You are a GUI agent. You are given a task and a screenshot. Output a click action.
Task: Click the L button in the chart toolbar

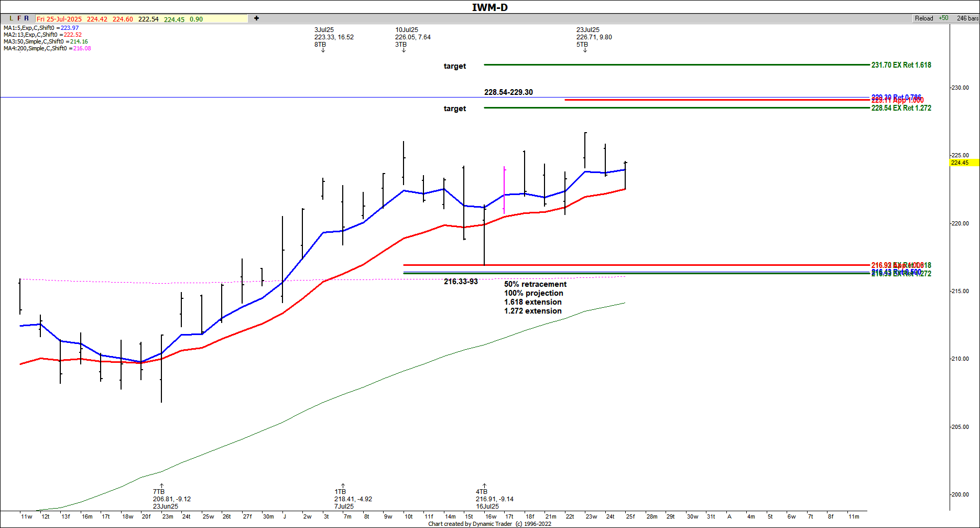[12, 18]
